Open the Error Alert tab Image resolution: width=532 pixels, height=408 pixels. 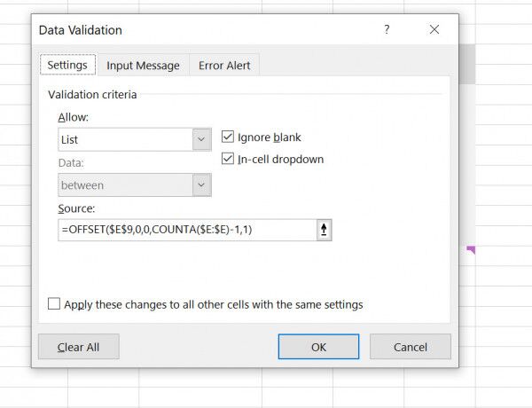pyautogui.click(x=223, y=66)
